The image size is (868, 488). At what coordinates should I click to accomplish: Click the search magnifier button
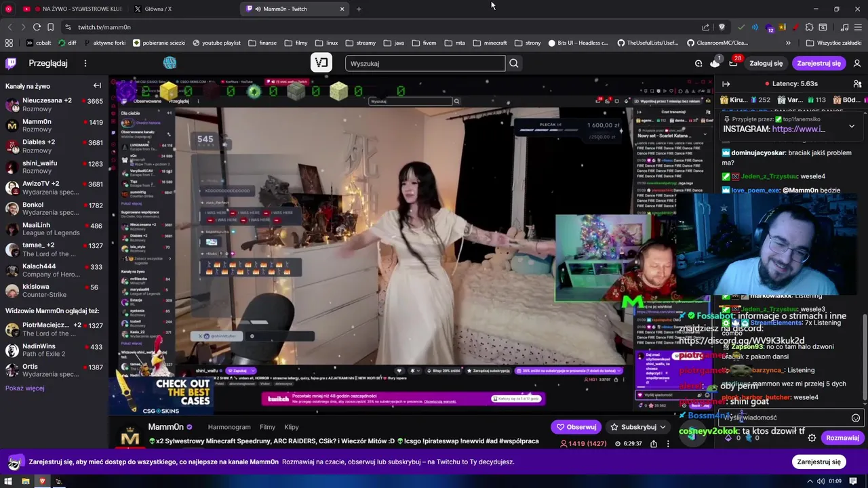click(514, 63)
